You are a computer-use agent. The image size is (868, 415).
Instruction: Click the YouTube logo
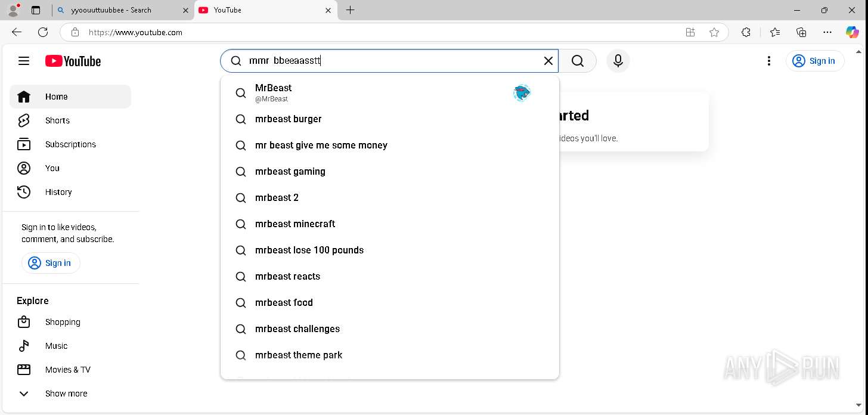point(73,61)
